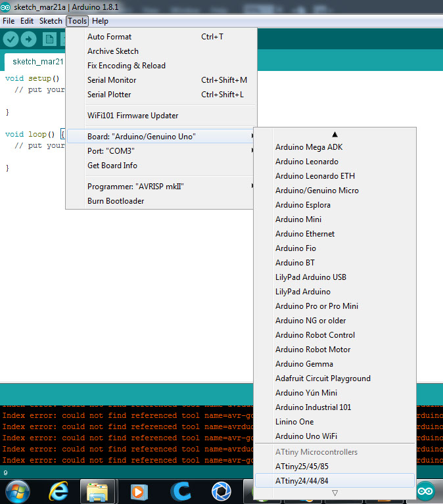Screen dimensions: 443x504
Task: Click the camera shutter taskbar icon
Action: pos(221,492)
